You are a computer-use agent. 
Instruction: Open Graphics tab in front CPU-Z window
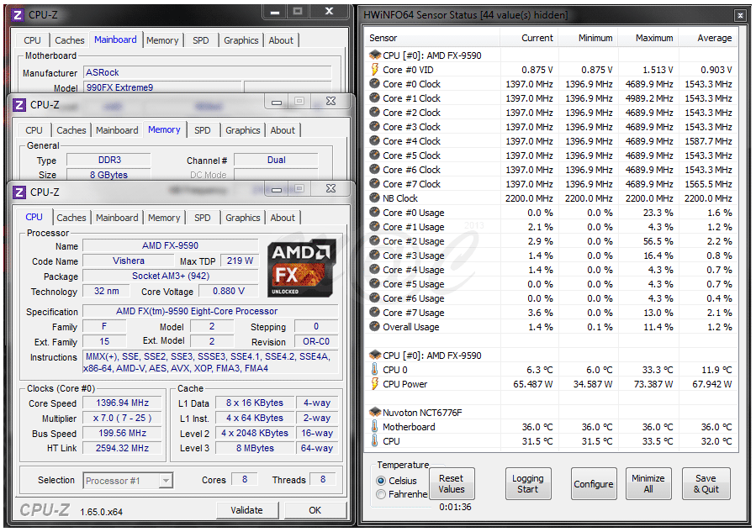tap(242, 218)
